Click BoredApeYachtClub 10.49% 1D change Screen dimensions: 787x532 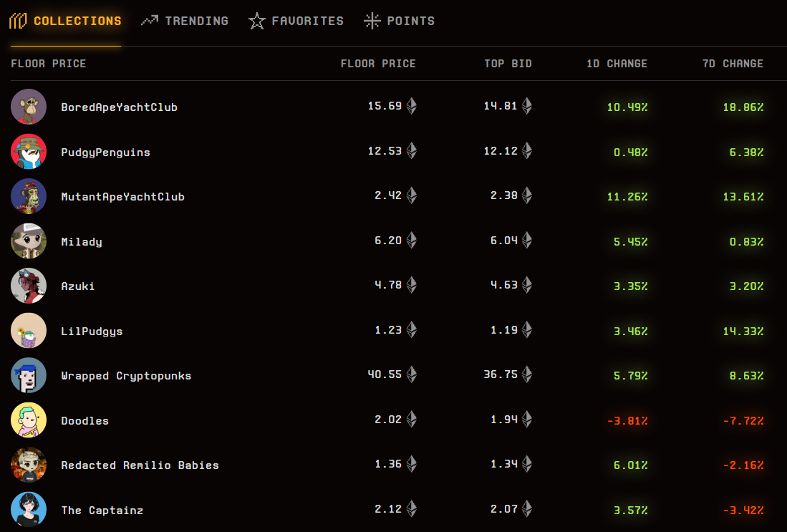627,107
